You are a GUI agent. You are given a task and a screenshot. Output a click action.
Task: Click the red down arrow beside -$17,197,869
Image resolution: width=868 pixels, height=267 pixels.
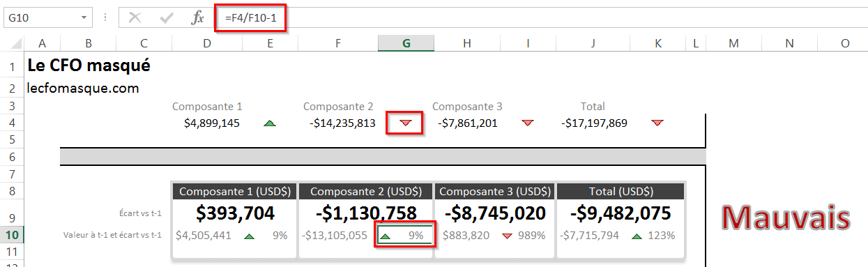coord(657,123)
